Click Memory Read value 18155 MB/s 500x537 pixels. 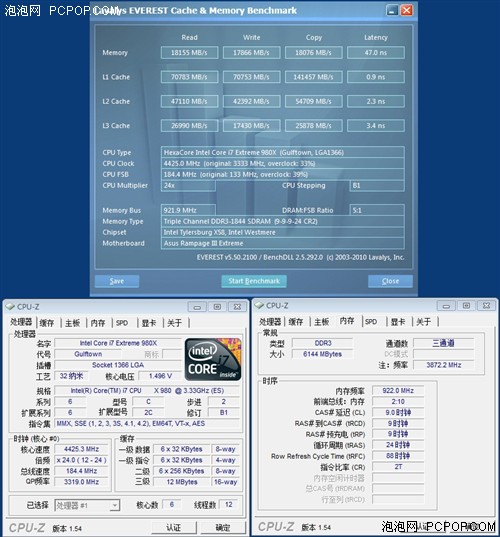click(189, 53)
